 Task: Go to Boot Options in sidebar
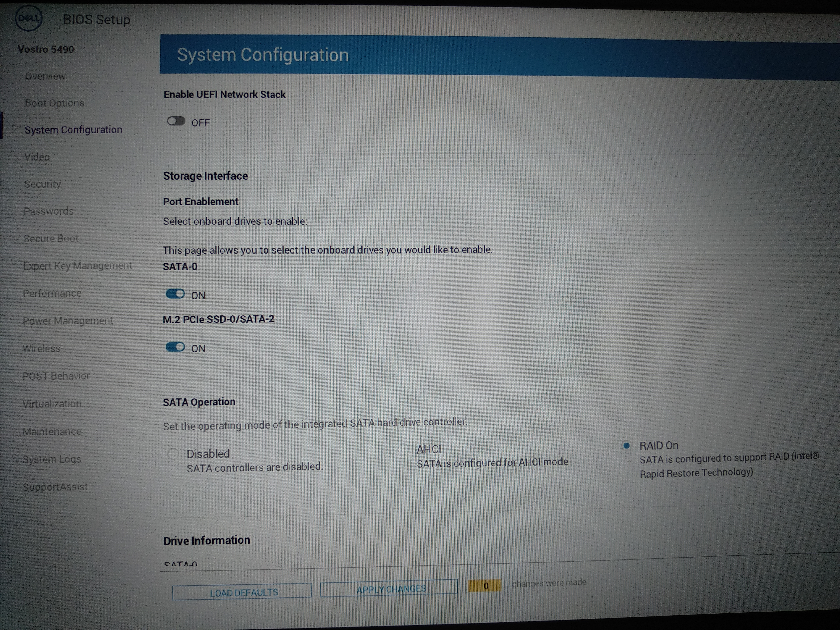click(55, 103)
